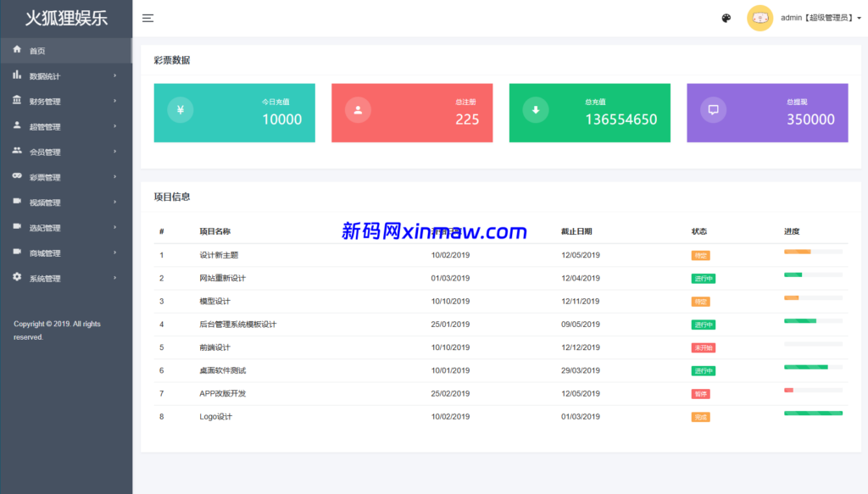Expand the 彩票管理 menu chevron
This screenshot has height=494, width=868.
115,177
